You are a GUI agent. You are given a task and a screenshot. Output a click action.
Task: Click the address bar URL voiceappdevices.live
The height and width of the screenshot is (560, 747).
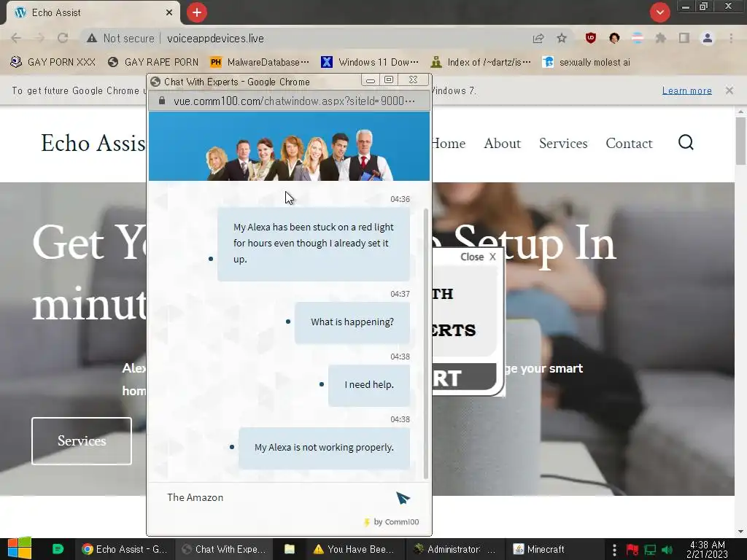click(x=215, y=38)
